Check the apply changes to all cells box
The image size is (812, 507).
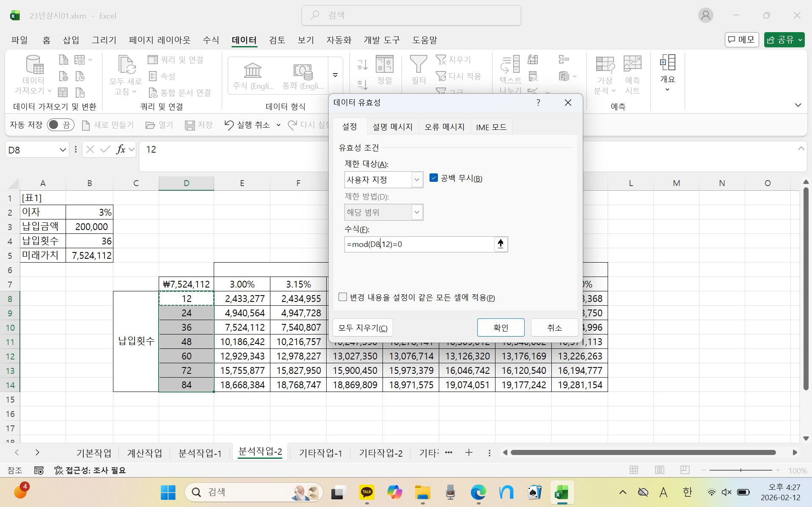343,297
